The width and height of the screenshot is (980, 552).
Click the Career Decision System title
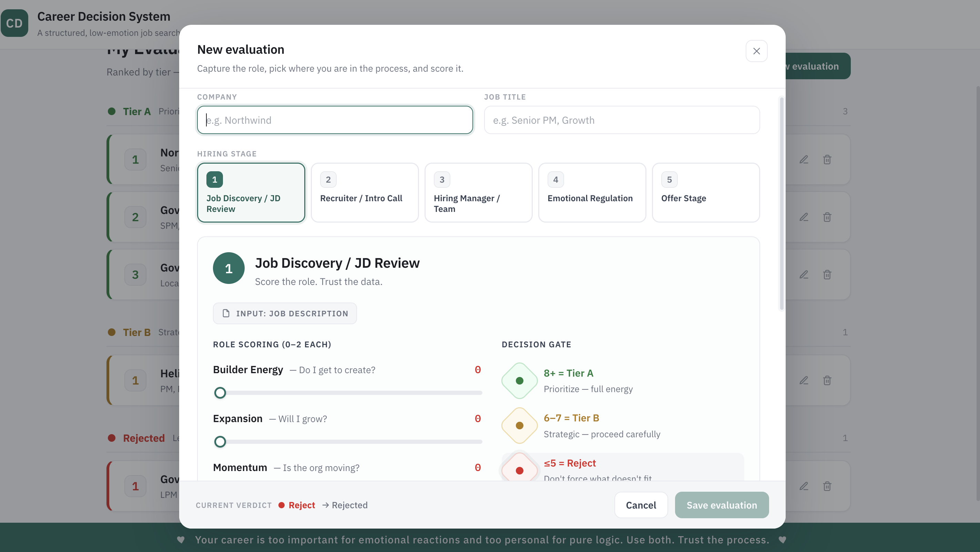[x=103, y=16]
